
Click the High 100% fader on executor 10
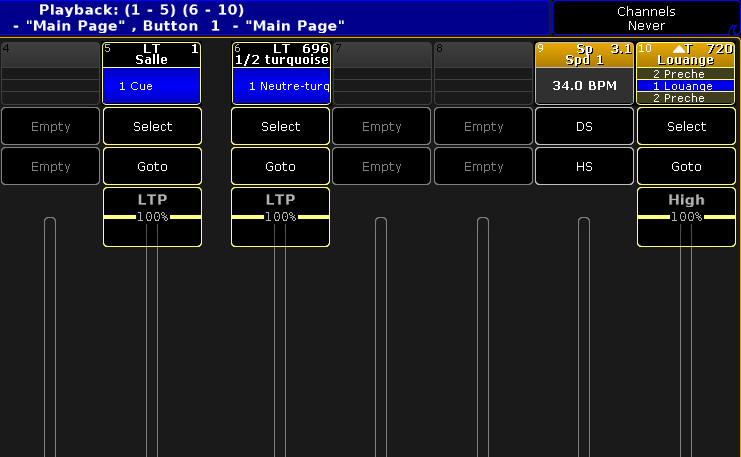coord(686,216)
